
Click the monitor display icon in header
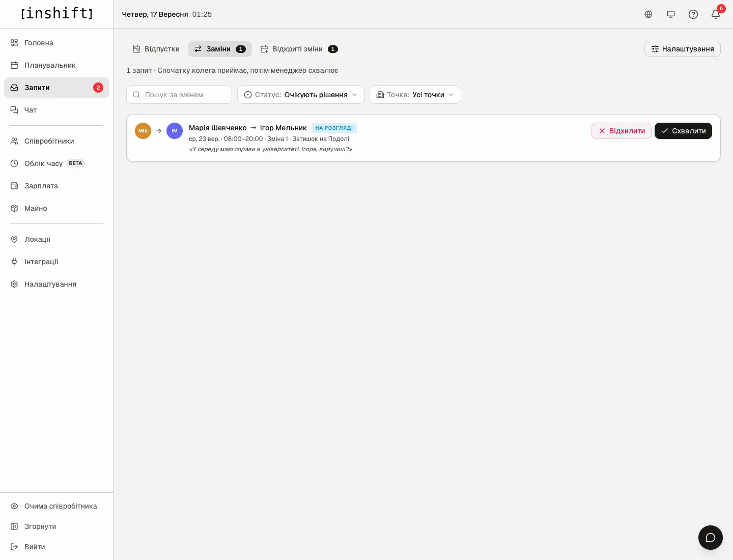point(671,14)
